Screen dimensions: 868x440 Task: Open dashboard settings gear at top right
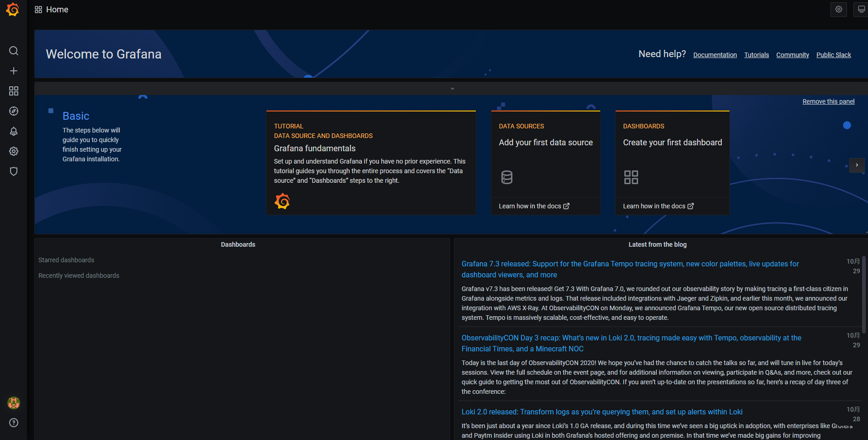(x=839, y=10)
